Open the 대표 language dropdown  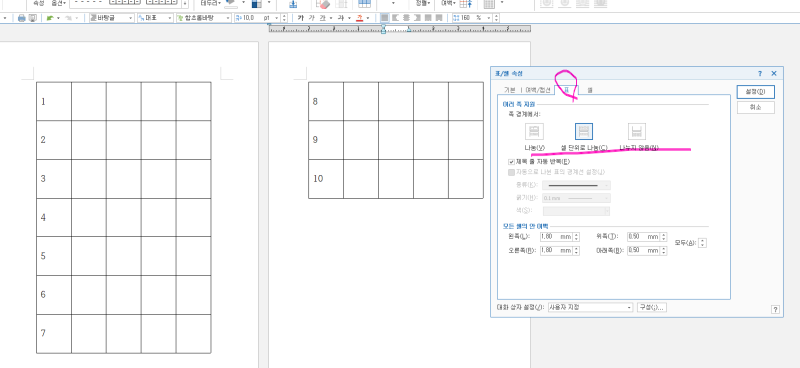click(x=155, y=18)
